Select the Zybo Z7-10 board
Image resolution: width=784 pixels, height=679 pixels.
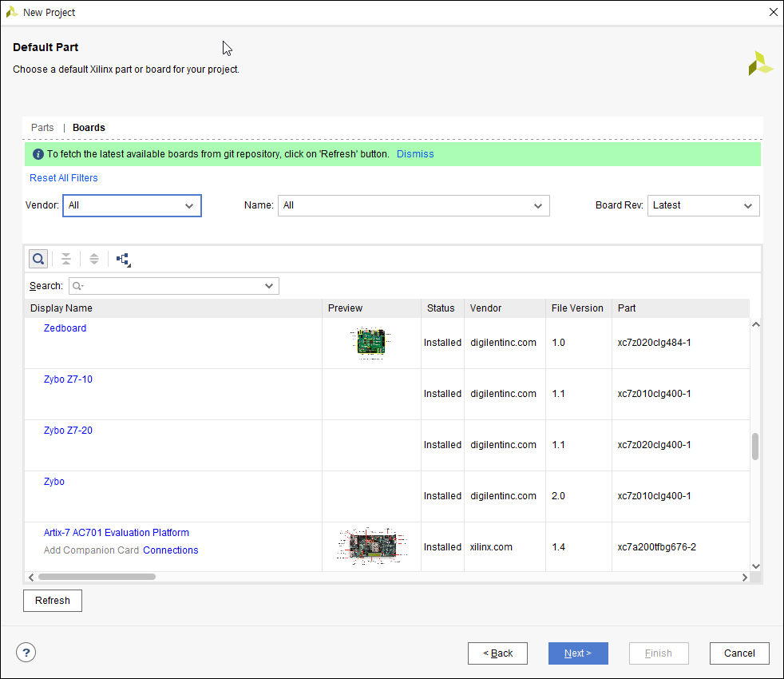click(x=68, y=379)
